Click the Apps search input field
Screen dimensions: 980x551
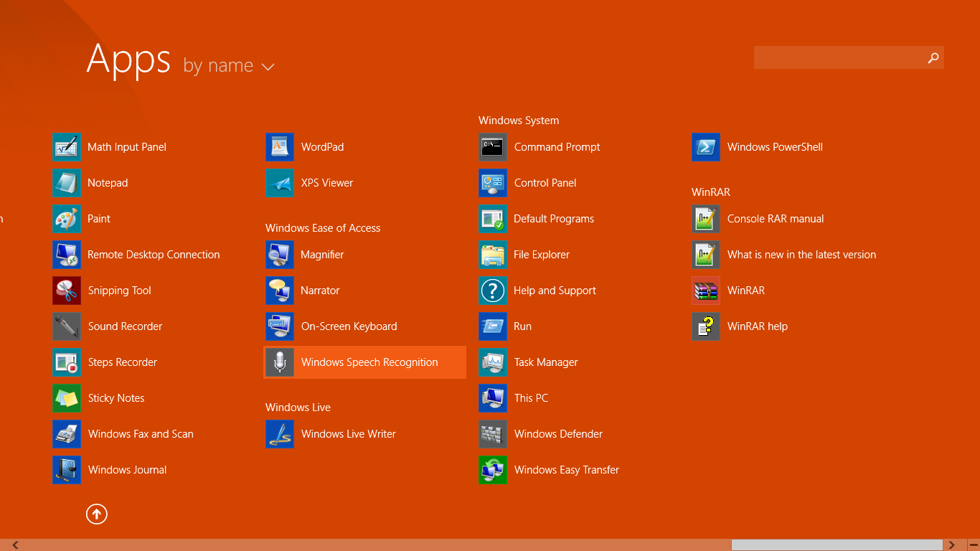click(x=839, y=57)
